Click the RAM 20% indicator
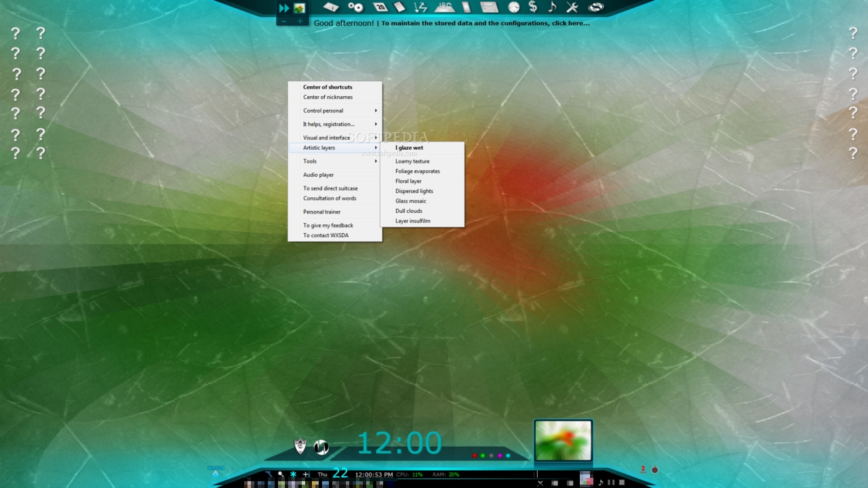The image size is (868, 488). click(446, 474)
